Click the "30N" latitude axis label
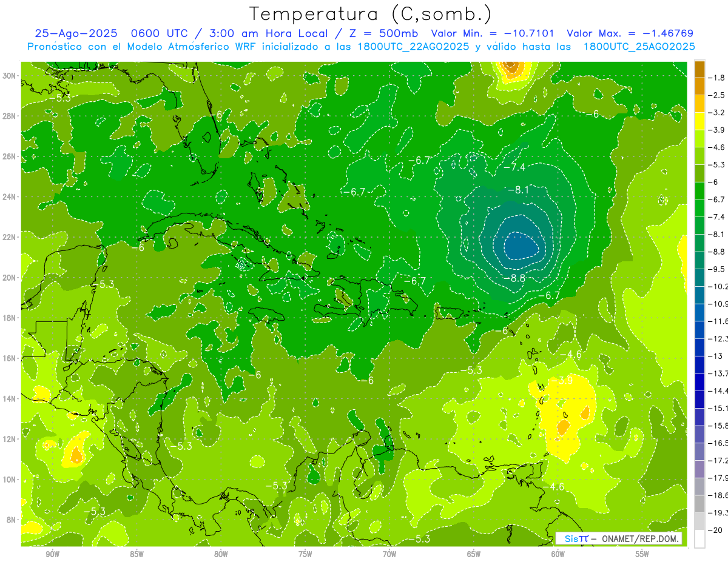 coord(10,76)
